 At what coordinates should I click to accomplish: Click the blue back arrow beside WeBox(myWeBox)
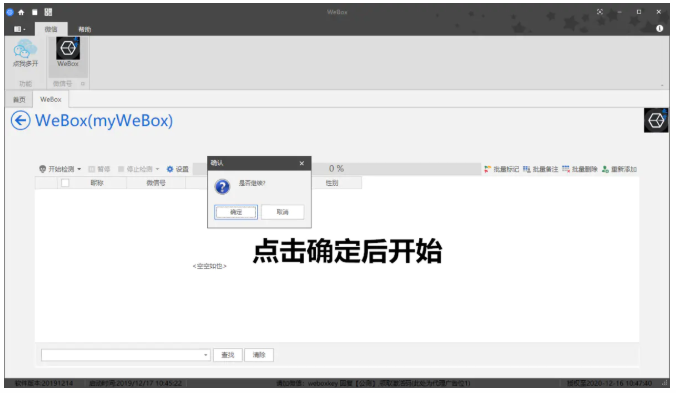20,120
